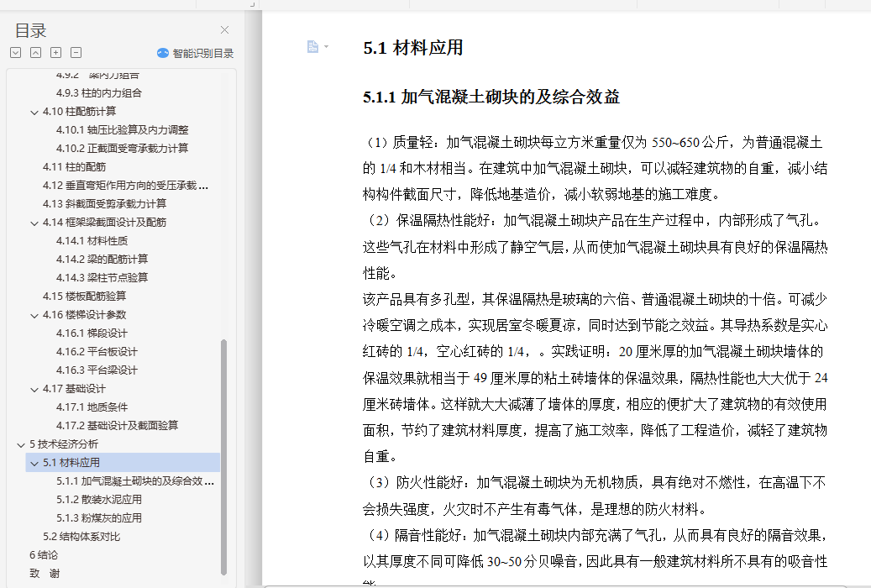Navigate to 4.14.3 梁柱节点验算
The width and height of the screenshot is (871, 588).
tap(102, 277)
